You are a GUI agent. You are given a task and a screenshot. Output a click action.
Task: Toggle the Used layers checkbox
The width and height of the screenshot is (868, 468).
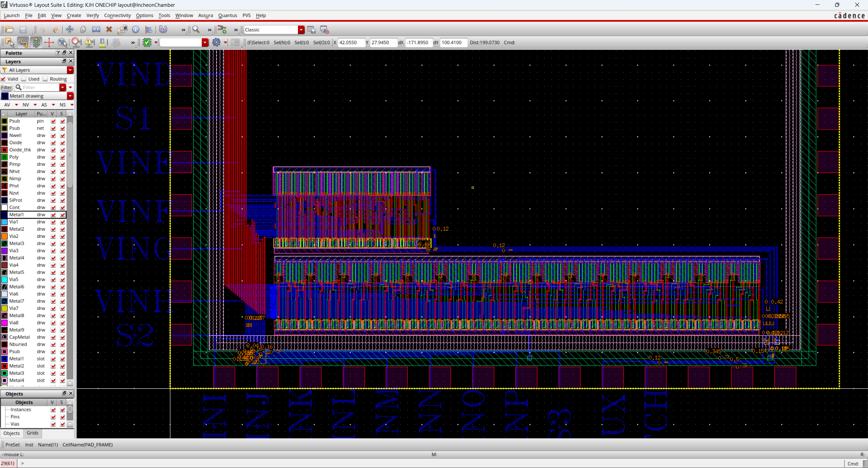point(24,79)
